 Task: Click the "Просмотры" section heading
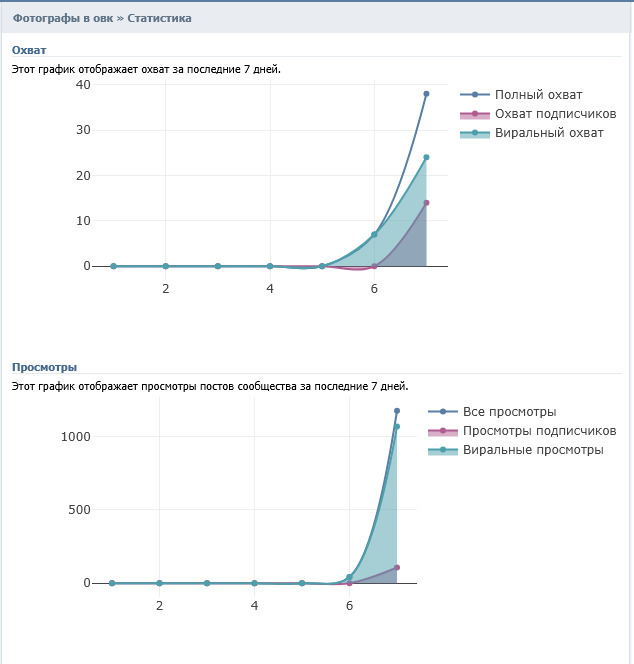click(x=44, y=367)
